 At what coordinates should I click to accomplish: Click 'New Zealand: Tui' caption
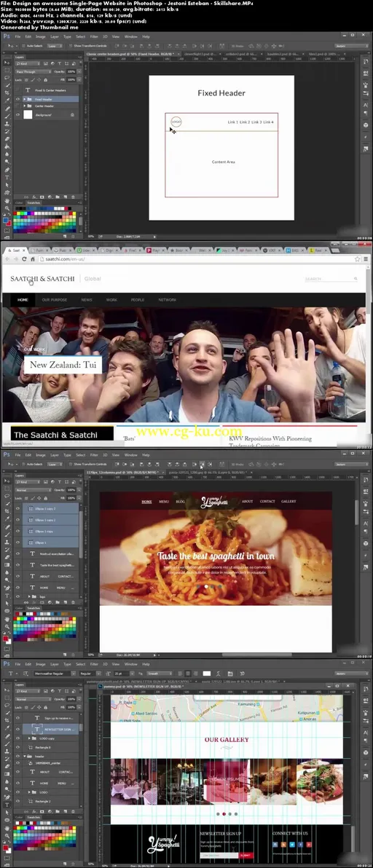[63, 365]
